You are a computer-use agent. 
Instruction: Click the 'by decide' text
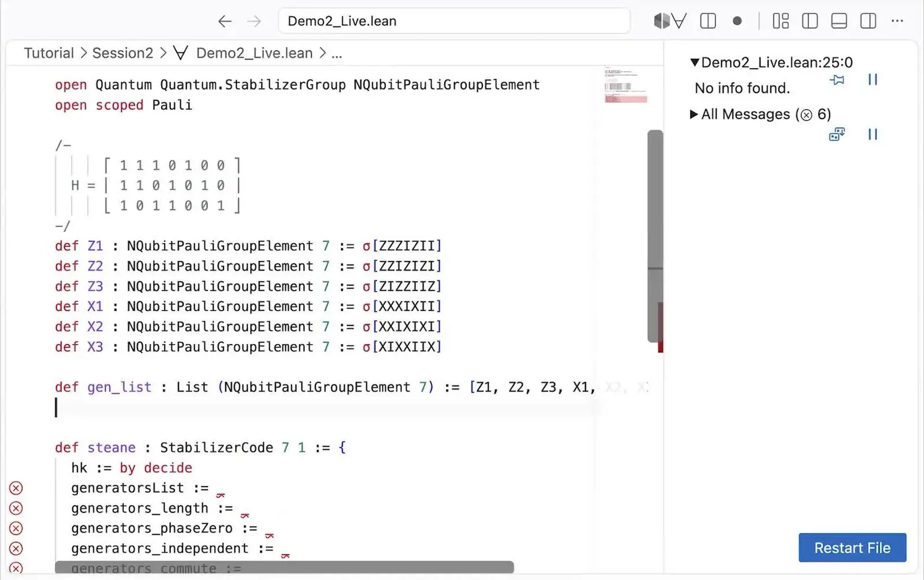[156, 468]
